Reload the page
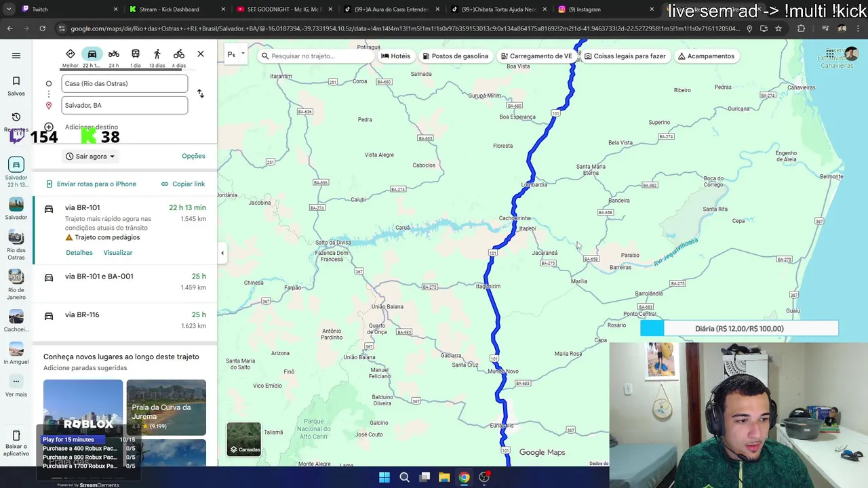Viewport: 868px width, 488px height. (x=42, y=28)
